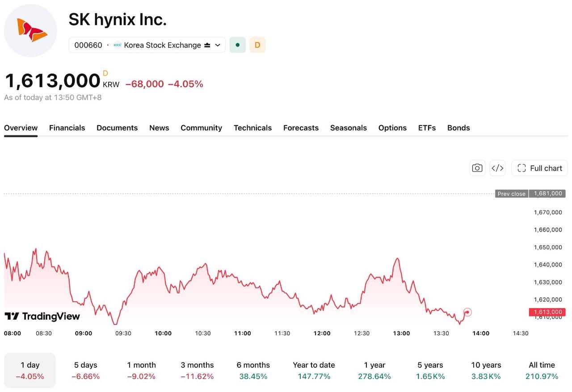This screenshot has height=392, width=572.
Task: Click the As of today timestamp text
Action: click(53, 97)
